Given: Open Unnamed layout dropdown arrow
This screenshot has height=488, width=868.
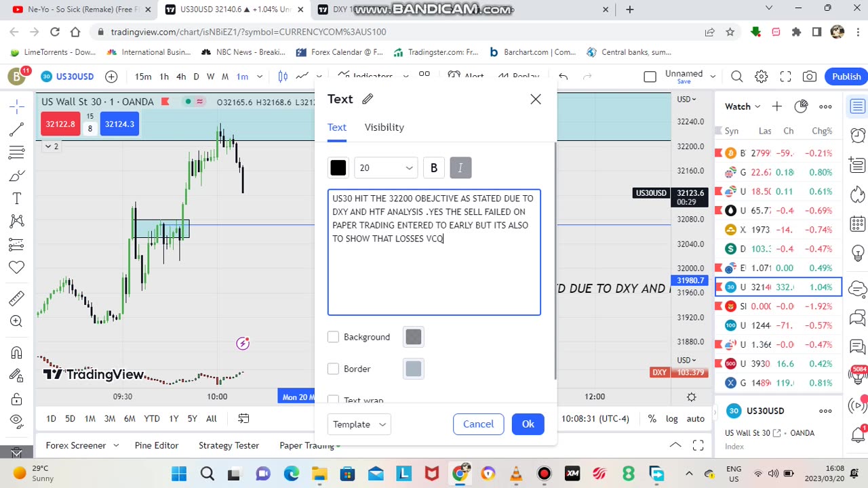Looking at the screenshot, I should click(713, 77).
